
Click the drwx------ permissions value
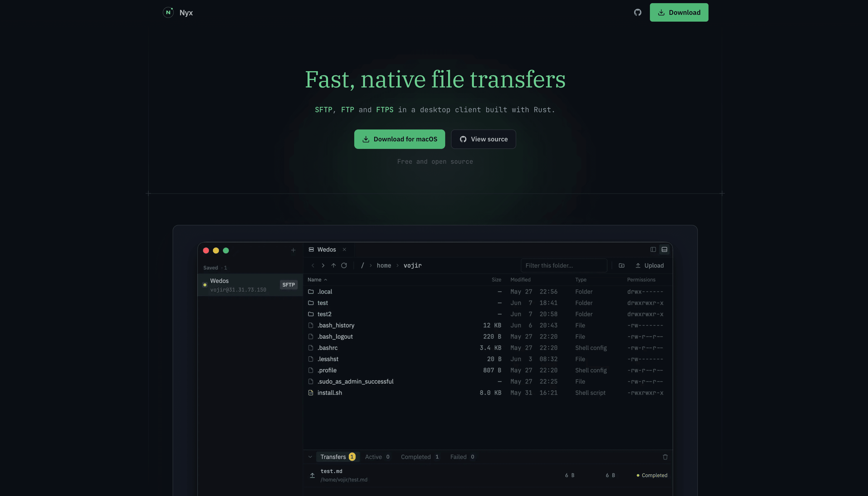645,292
